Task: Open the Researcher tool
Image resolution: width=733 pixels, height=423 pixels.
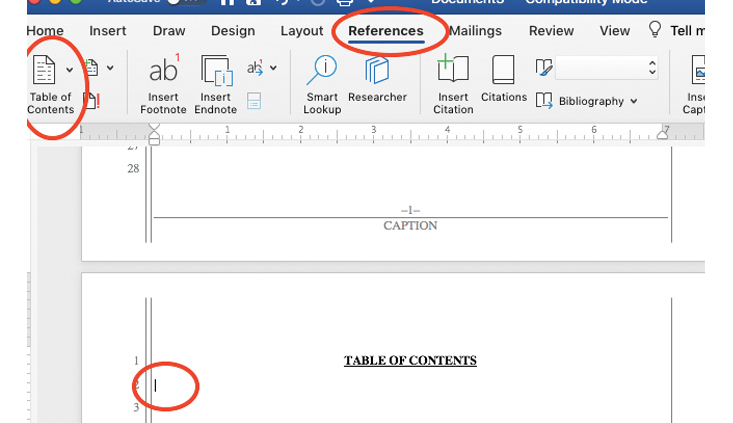Action: [x=377, y=70]
